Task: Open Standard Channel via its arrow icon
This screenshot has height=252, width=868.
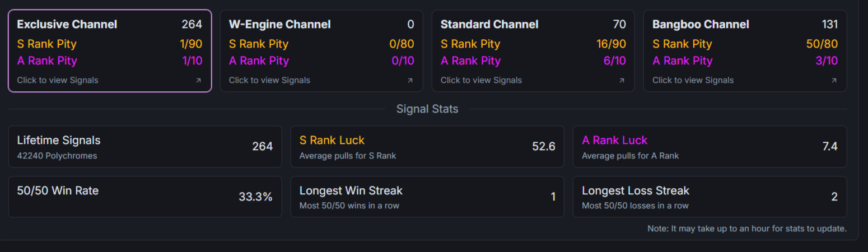Action: pos(622,81)
